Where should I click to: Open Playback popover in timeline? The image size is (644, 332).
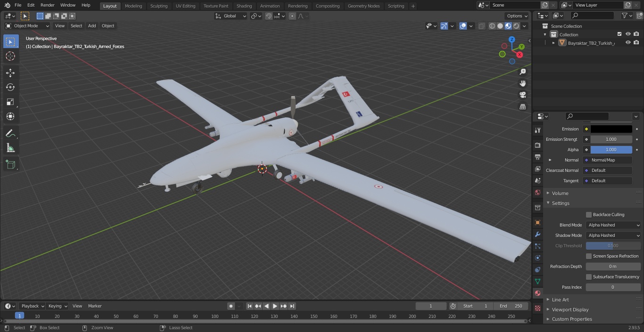click(33, 306)
